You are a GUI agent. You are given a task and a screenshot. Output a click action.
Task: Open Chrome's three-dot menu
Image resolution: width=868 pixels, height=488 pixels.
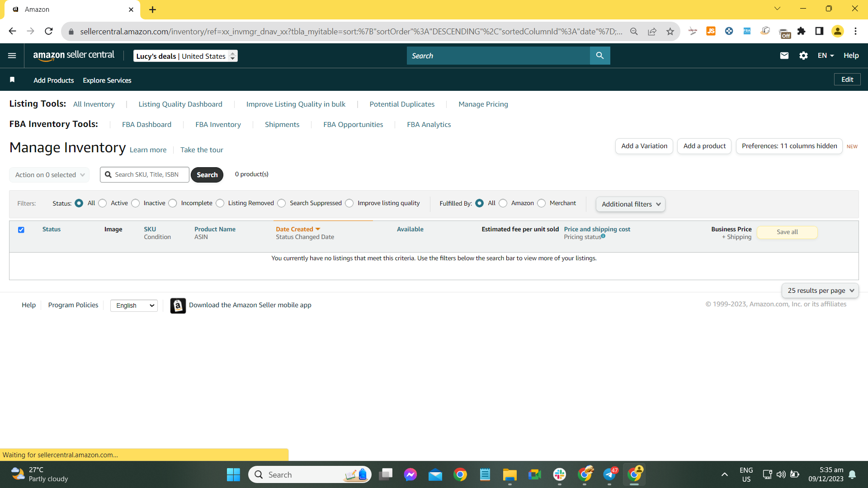coord(855,31)
